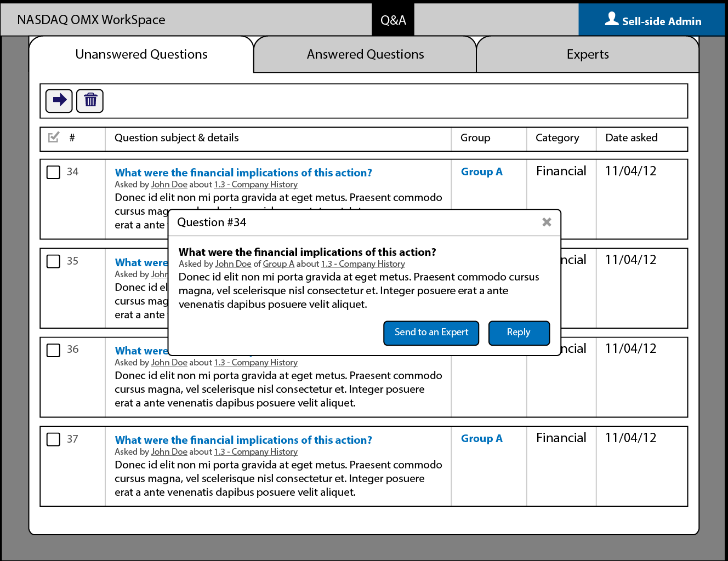Open 1.3 - Company History link in row 36
The image size is (728, 561).
coord(256,362)
